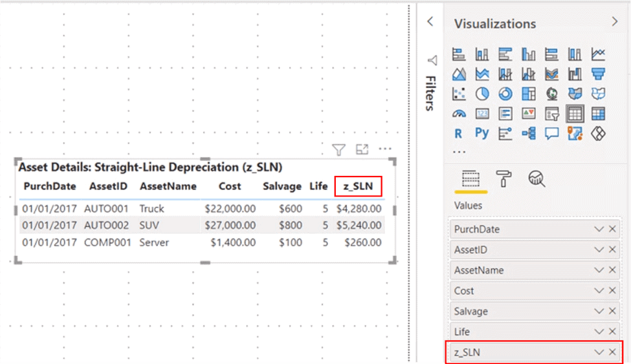Select the Map globe visual
The height and width of the screenshot is (364, 631).
point(552,94)
